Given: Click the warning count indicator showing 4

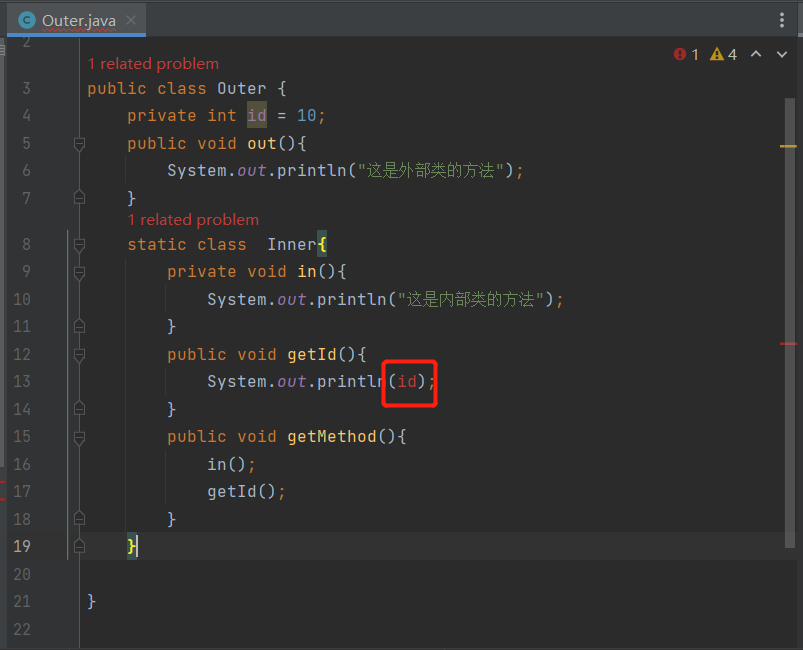Looking at the screenshot, I should 723,54.
